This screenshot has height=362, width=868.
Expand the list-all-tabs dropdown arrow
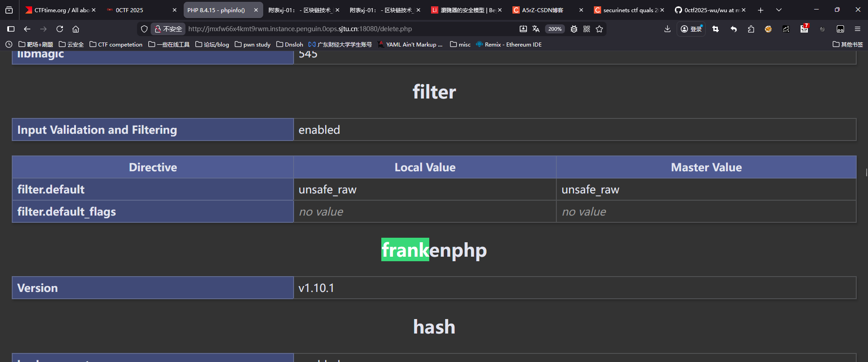(779, 10)
